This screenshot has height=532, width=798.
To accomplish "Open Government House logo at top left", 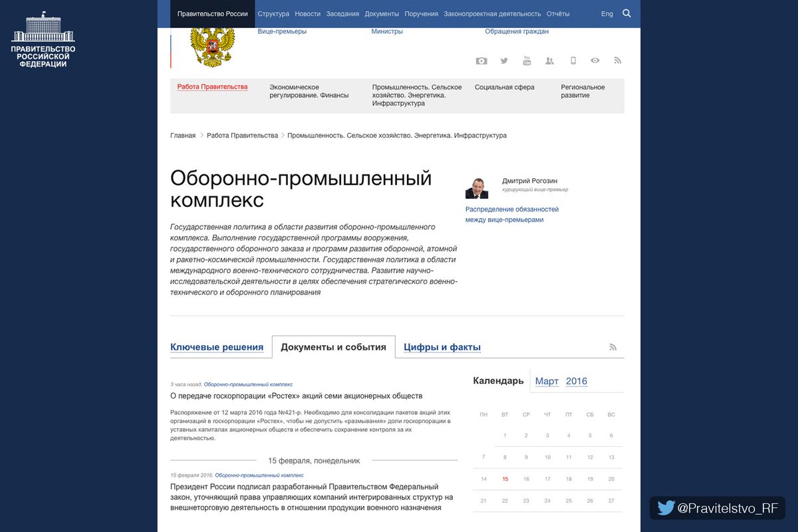I will [43, 39].
